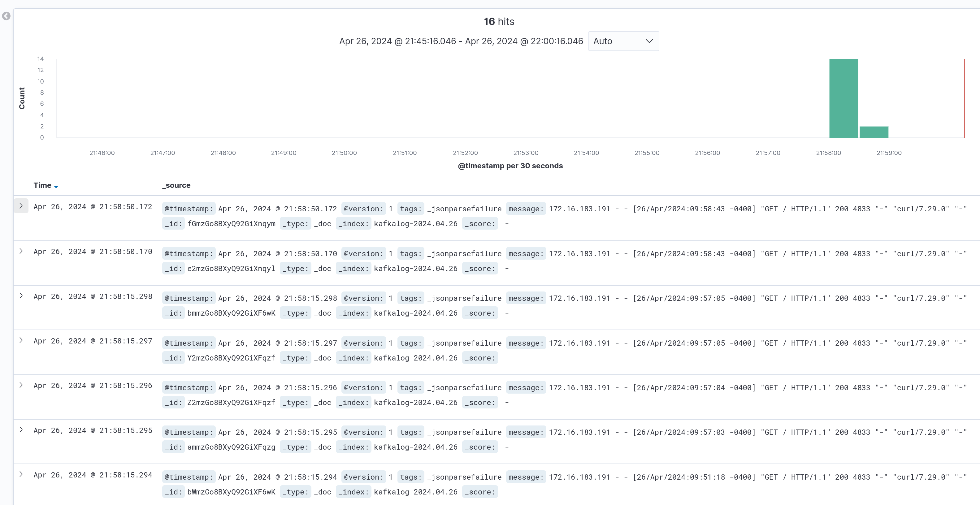980x505 pixels.
Task: Open the Auto interval dropdown
Action: click(x=623, y=41)
